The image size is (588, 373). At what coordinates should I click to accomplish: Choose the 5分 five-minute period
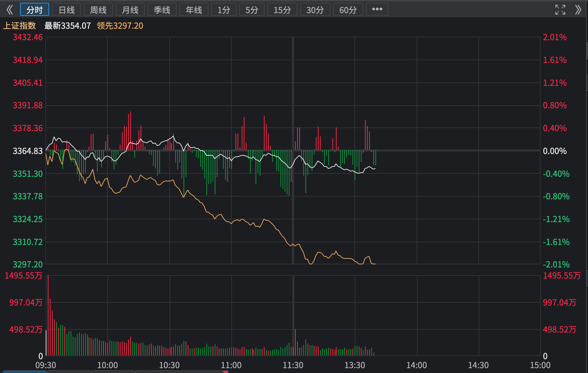252,10
